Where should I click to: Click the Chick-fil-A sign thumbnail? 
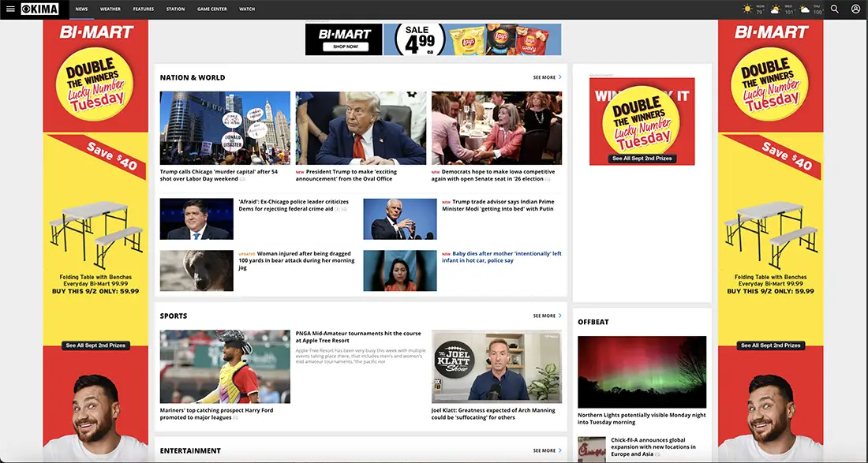592,450
